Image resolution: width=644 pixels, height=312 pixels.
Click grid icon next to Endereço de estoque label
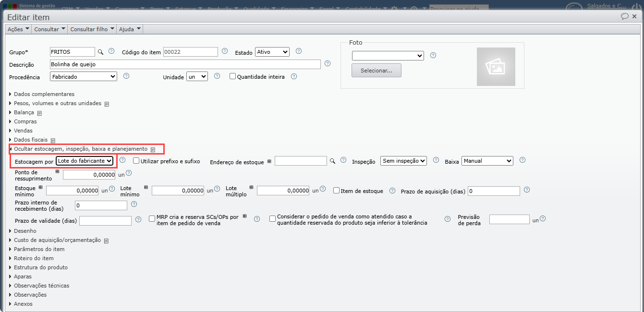[x=269, y=161]
